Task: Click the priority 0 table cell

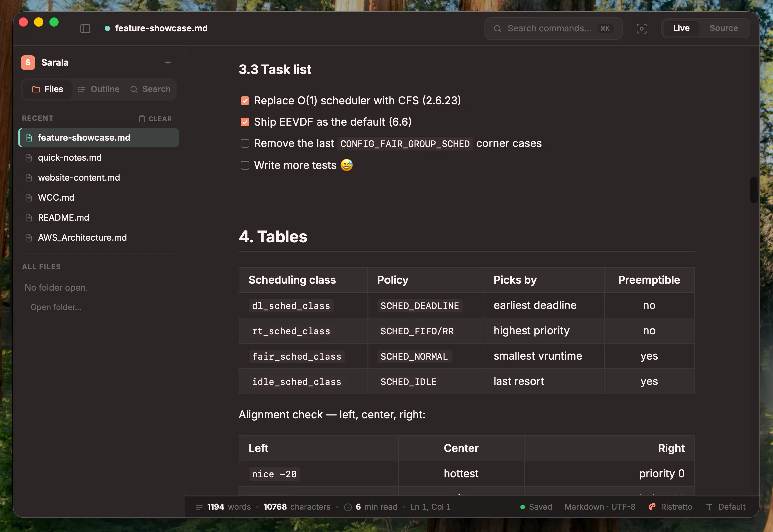Action: click(x=609, y=474)
